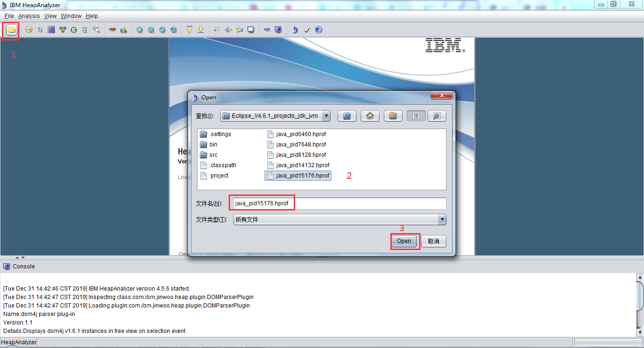Select the pie chart analysis icon

point(28,29)
